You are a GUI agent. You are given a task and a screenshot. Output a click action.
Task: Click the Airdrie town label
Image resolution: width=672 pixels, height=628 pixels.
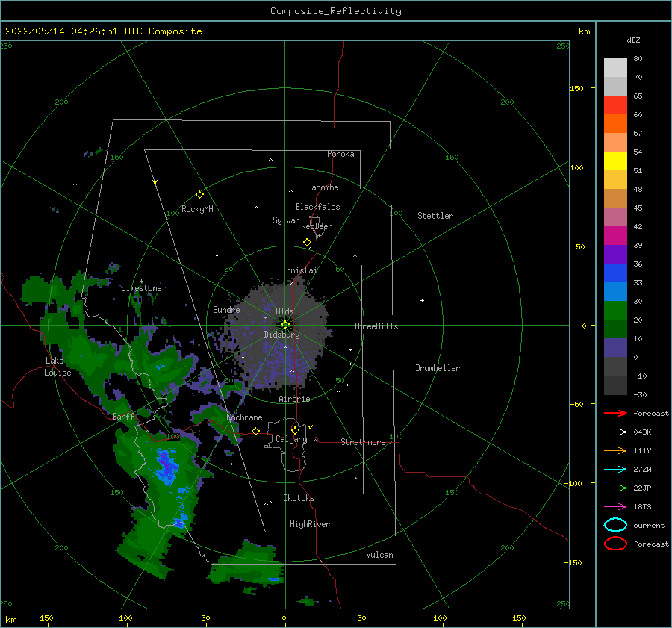pyautogui.click(x=294, y=399)
